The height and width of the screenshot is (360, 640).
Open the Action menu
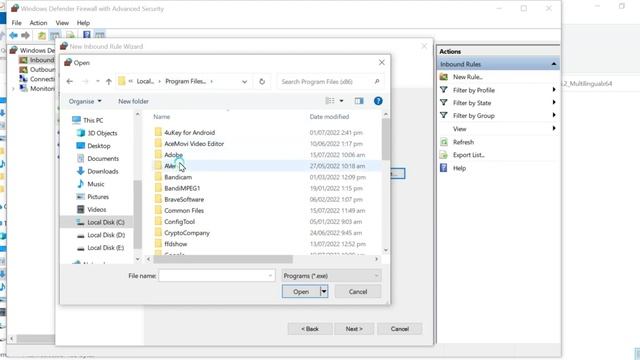pyautogui.click(x=38, y=23)
